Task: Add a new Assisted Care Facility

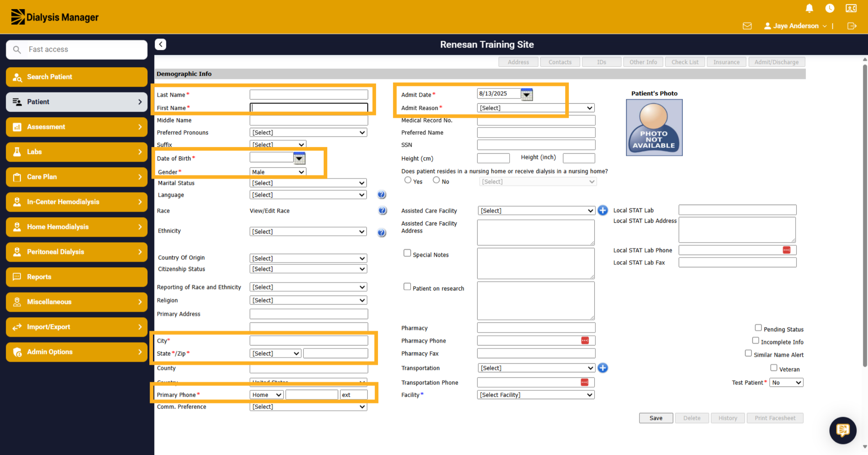Action: [x=603, y=210]
